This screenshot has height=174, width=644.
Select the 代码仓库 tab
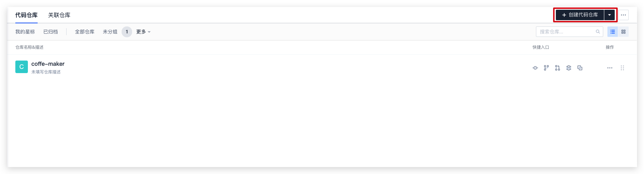26,15
